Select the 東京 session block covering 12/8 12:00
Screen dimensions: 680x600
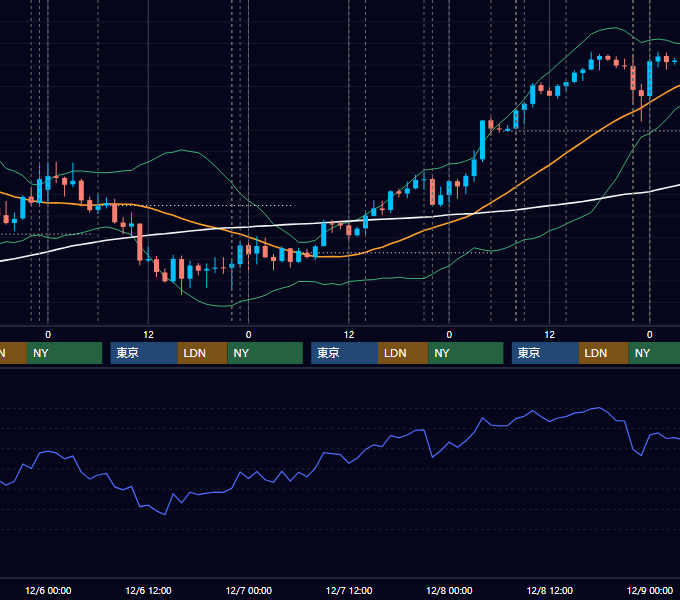[545, 353]
